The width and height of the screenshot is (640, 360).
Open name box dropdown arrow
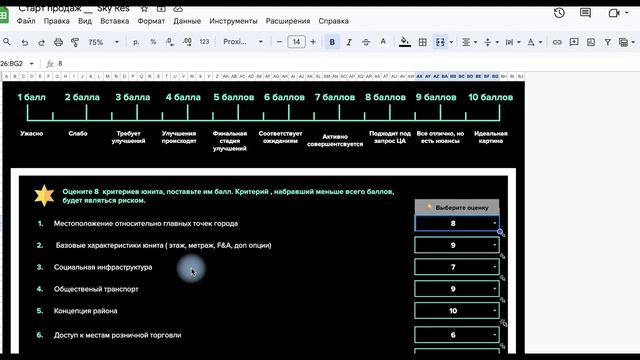click(x=31, y=64)
